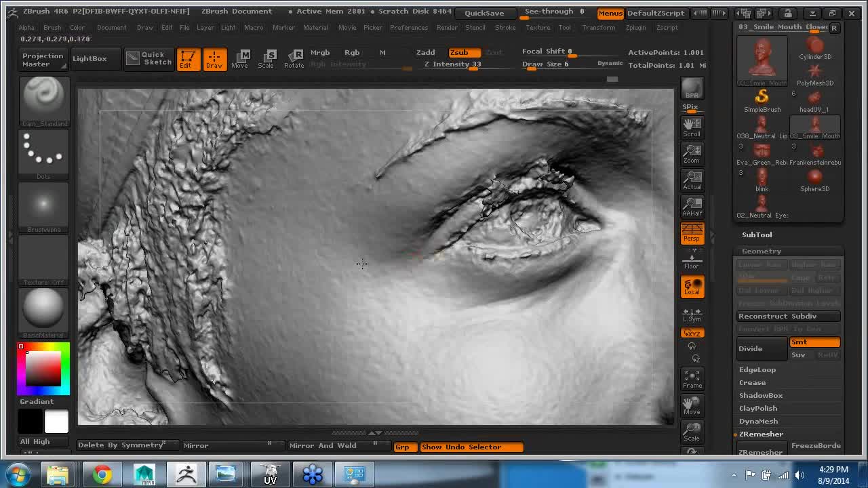Click the Actual size icon
Screen dimensions: 868x488
pyautogui.click(x=692, y=180)
